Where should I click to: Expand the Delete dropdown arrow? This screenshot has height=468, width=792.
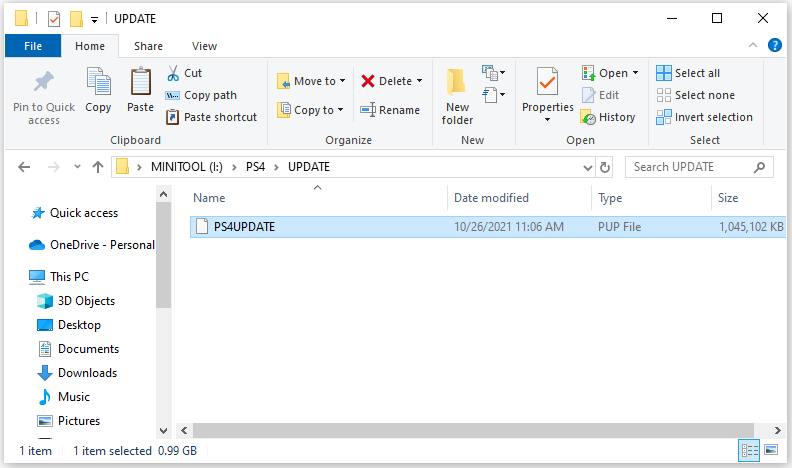click(x=419, y=81)
